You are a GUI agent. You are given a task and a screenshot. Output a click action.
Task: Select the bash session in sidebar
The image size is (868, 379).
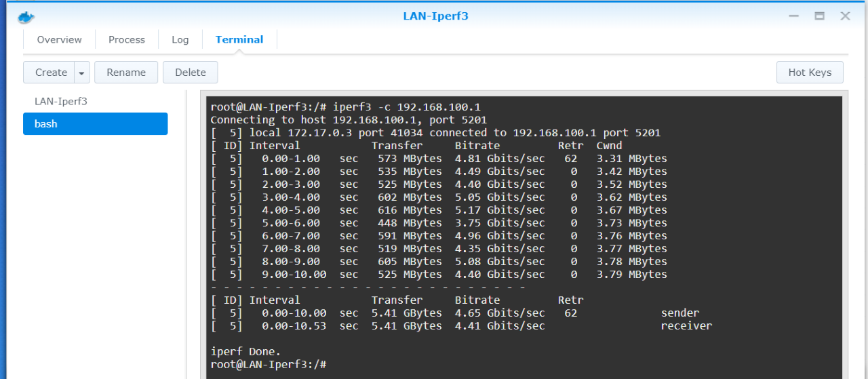pyautogui.click(x=95, y=124)
